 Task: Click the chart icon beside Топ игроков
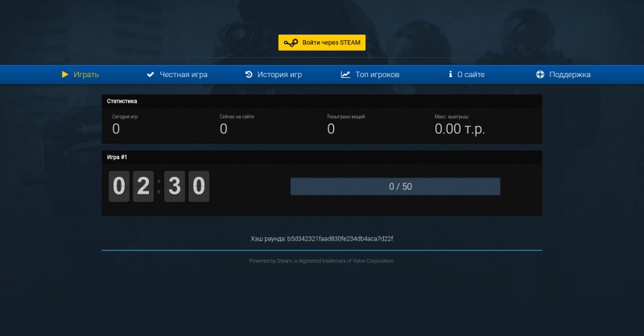pos(345,74)
